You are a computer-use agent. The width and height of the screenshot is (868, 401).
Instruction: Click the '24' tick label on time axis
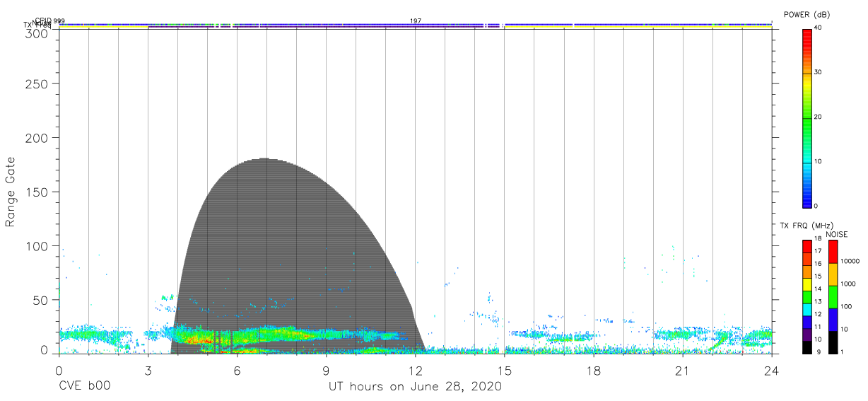pyautogui.click(x=771, y=370)
